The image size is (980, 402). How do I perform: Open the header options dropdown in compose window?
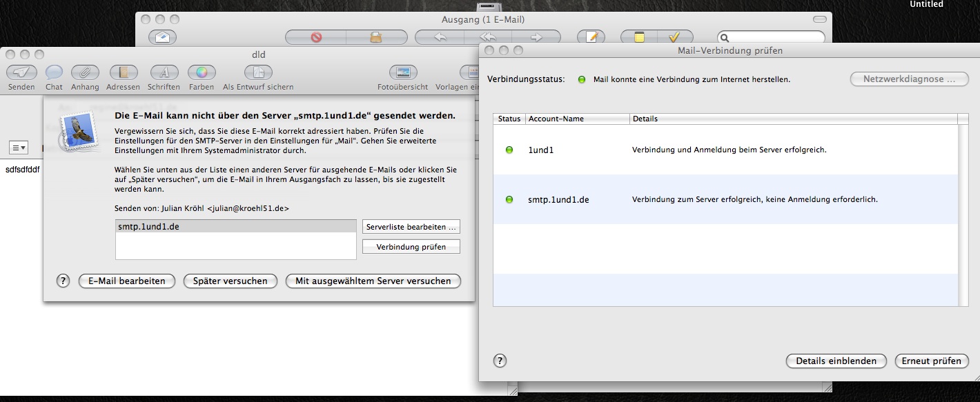[19, 148]
